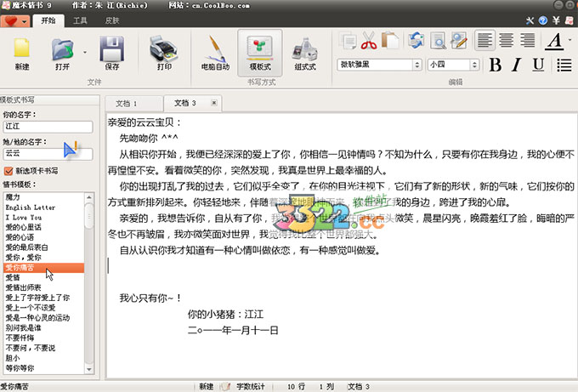Click the signature line 你的小猪猪：江江
The height and width of the screenshot is (392, 578).
[x=225, y=314]
